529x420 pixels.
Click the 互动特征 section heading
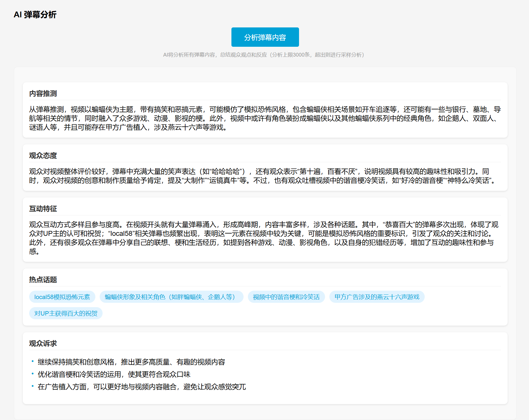pyautogui.click(x=43, y=209)
